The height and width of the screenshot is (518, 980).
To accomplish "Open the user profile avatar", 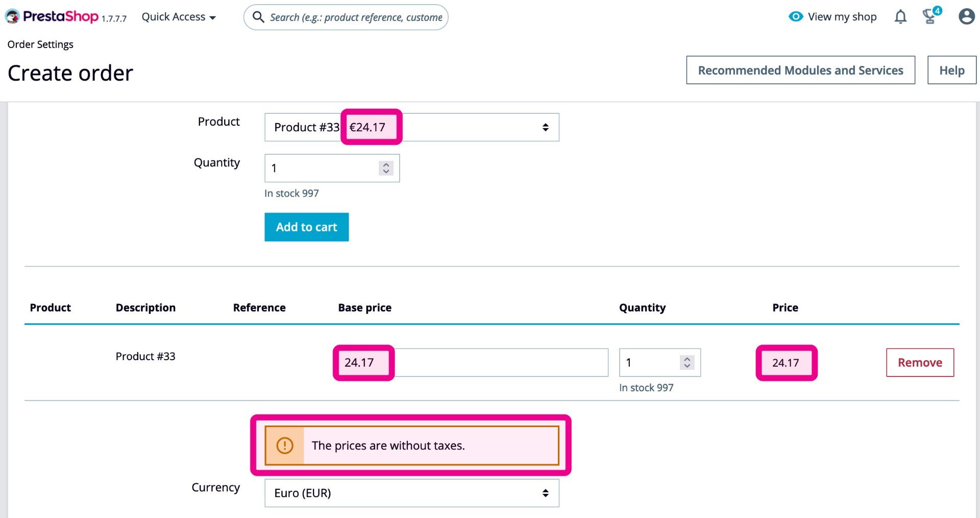I will point(966,17).
